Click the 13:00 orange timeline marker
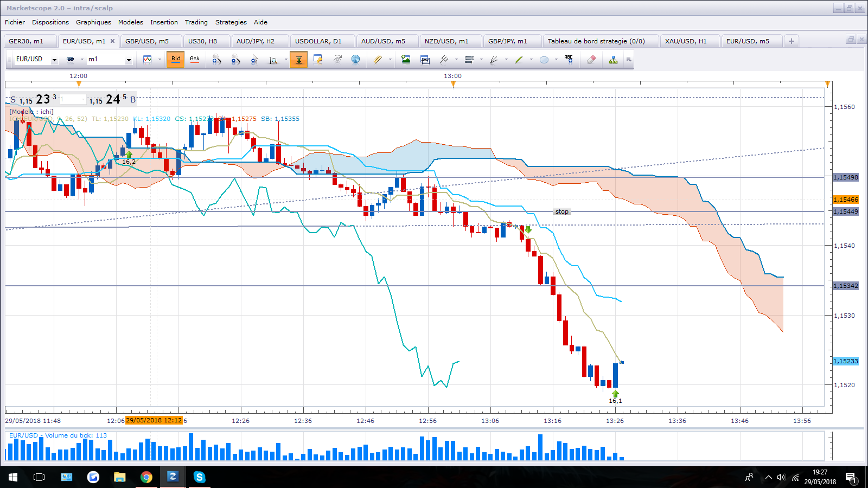This screenshot has width=868, height=488. [453, 84]
